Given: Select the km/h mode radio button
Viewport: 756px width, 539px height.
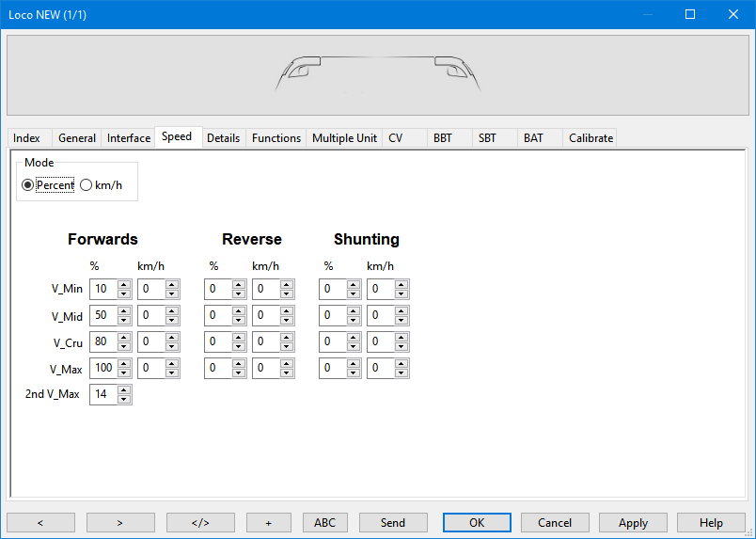Looking at the screenshot, I should tap(87, 185).
